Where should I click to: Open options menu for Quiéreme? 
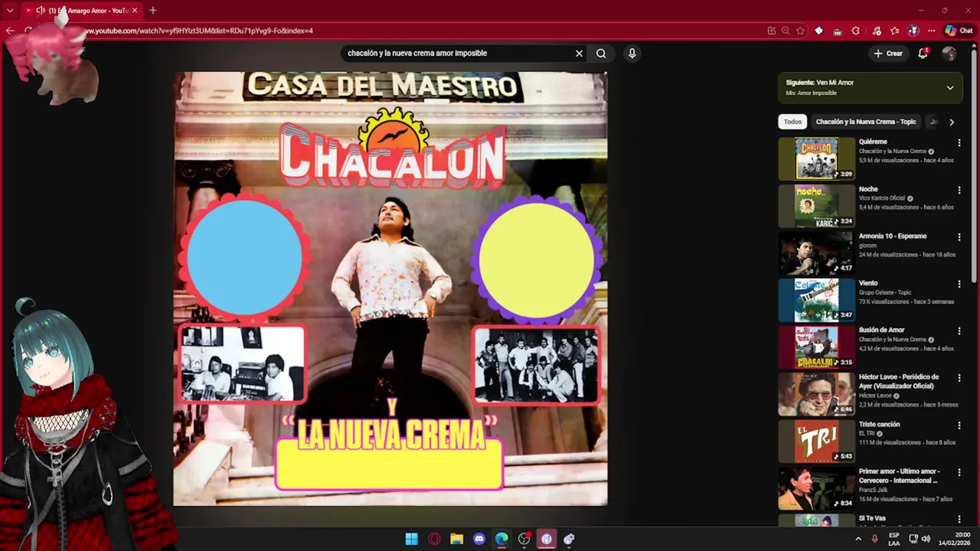click(x=959, y=142)
